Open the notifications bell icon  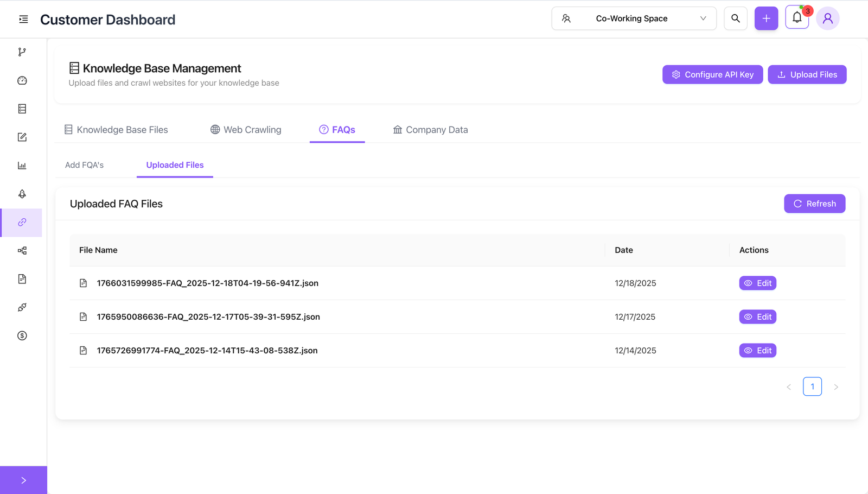pos(796,18)
